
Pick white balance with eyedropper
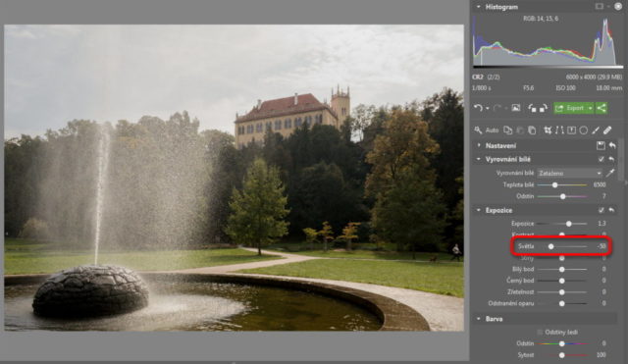coord(610,173)
